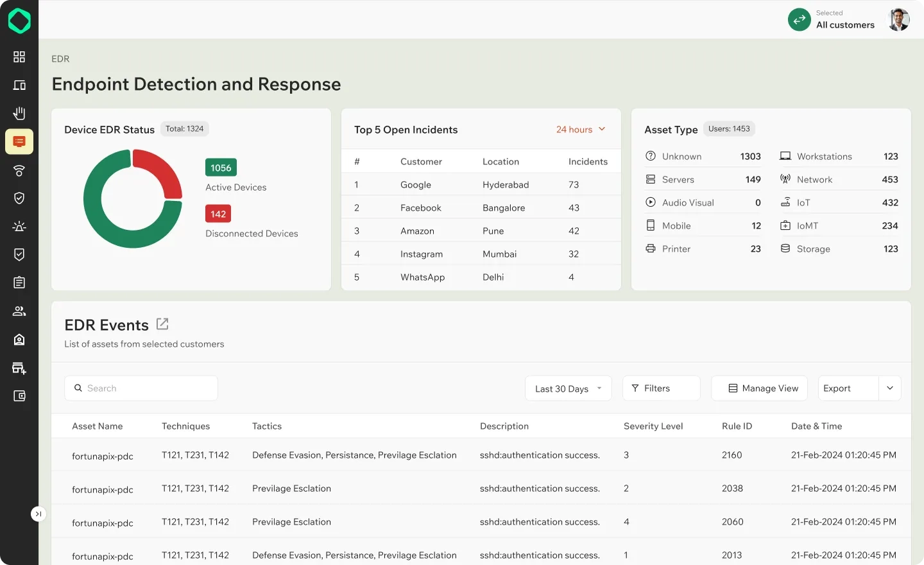Click the Total: 1324 badge

184,128
